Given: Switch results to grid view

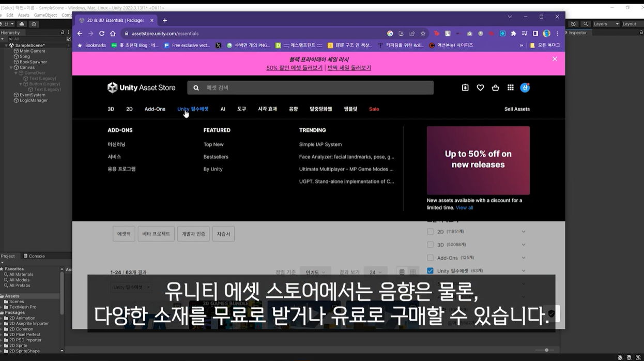Looking at the screenshot, I should click(x=402, y=272).
